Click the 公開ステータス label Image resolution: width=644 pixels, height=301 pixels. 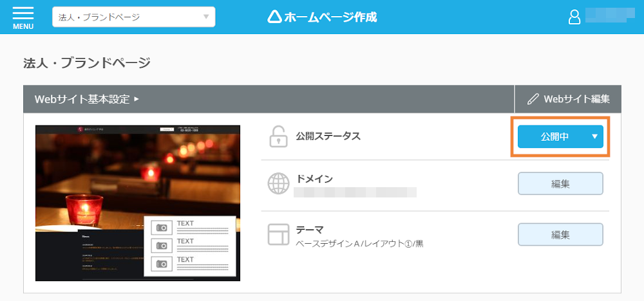[x=328, y=136]
